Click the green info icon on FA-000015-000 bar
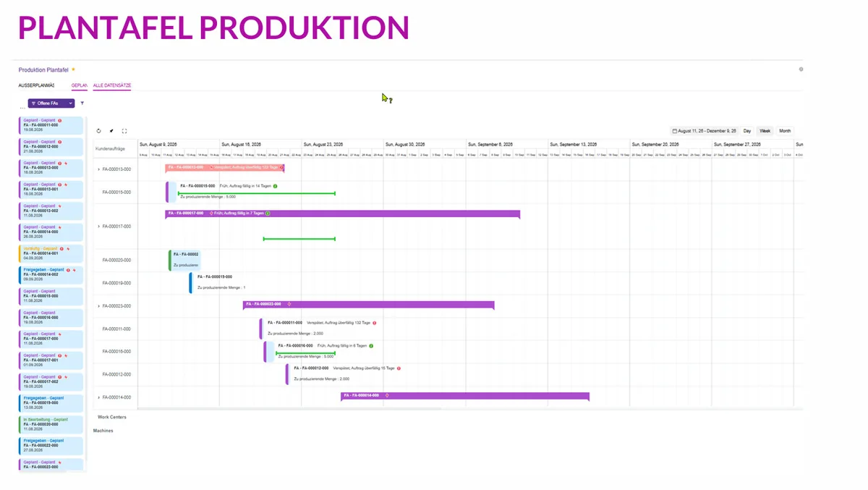The width and height of the screenshot is (868, 490). pos(275,186)
